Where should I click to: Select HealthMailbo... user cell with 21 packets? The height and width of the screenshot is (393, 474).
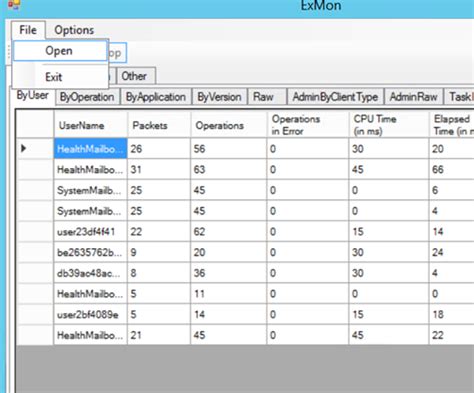pos(90,335)
